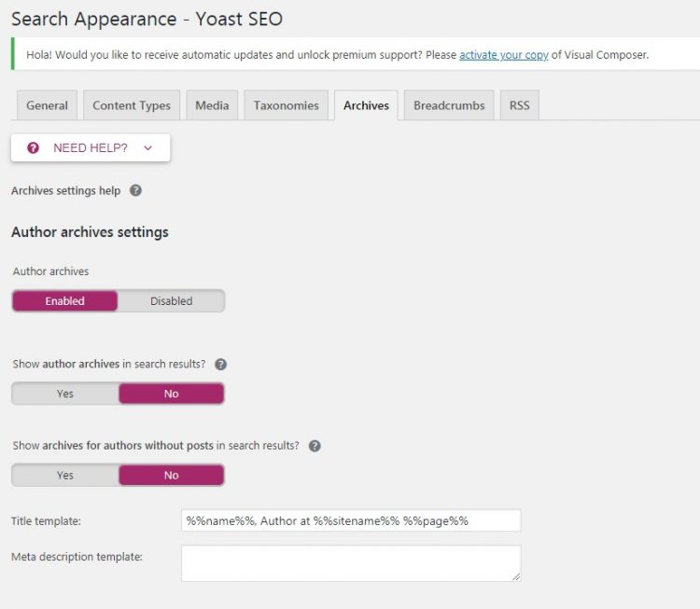Click the NEED HELP question mark icon
This screenshot has height=609, width=700.
pos(33,147)
